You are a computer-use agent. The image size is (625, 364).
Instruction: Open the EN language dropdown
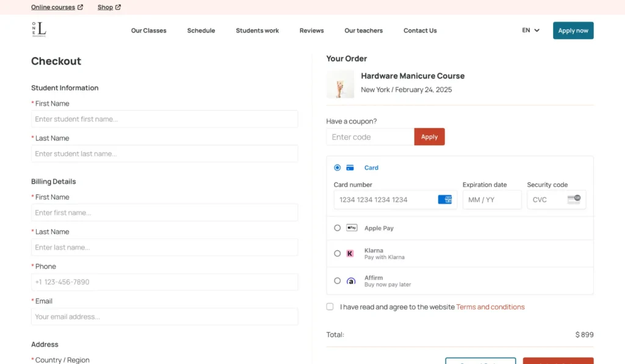tap(530, 30)
